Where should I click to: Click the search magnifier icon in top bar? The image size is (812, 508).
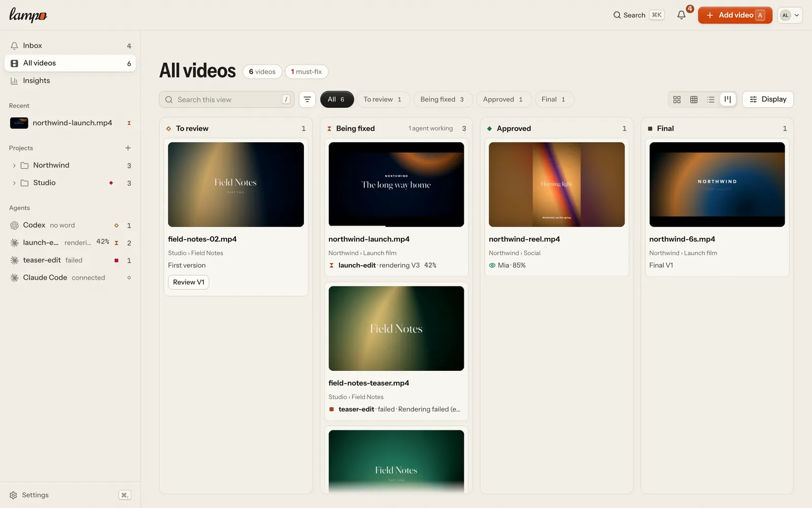tap(617, 15)
